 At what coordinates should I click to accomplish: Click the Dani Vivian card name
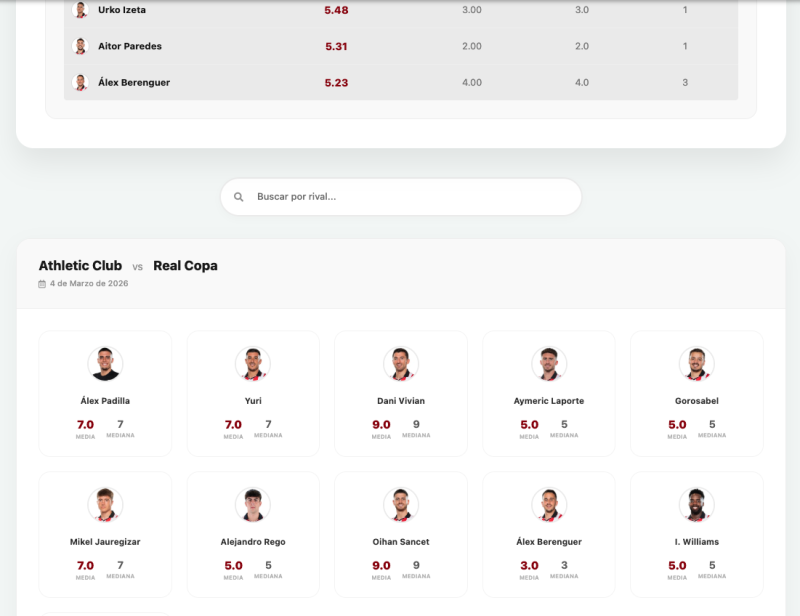click(401, 401)
